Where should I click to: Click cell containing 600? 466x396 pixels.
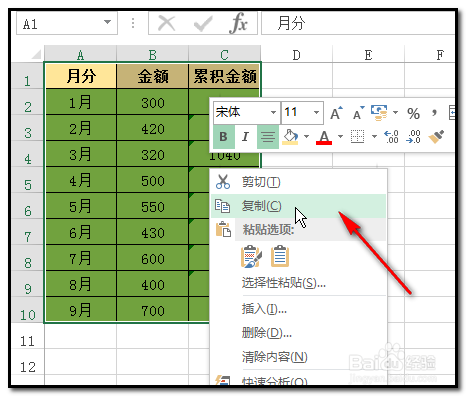coord(153,258)
